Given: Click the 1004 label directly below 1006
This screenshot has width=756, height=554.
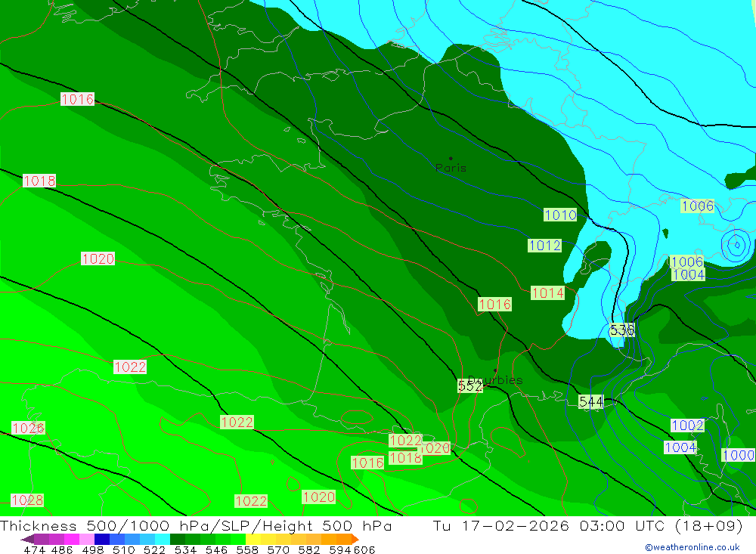Looking at the screenshot, I should pyautogui.click(x=689, y=274).
